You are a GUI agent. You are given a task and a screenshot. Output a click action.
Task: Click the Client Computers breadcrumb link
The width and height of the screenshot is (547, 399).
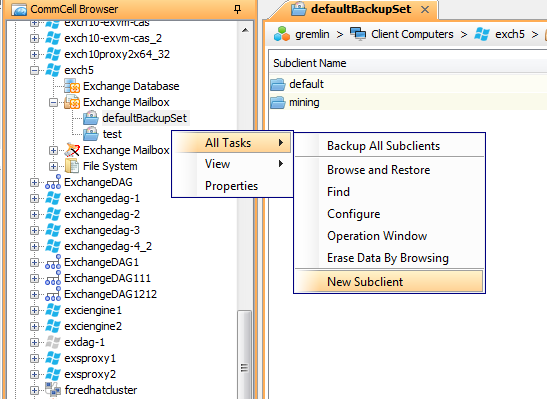pos(412,34)
